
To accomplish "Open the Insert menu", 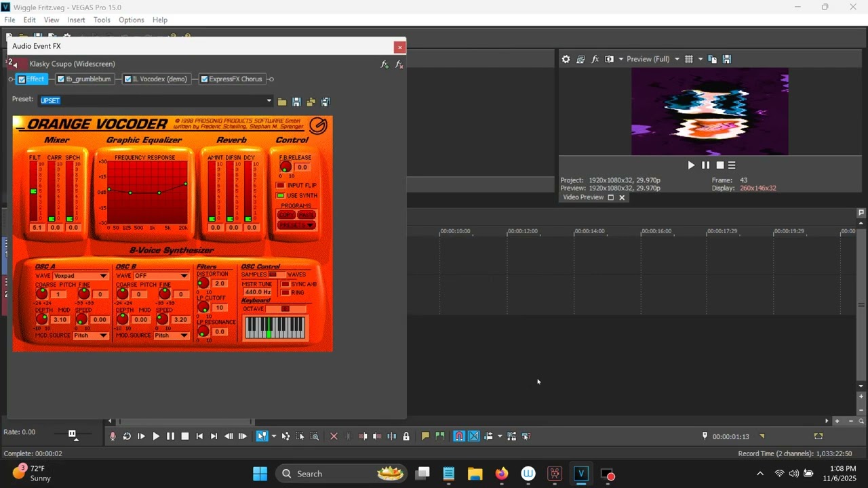I will coord(76,20).
